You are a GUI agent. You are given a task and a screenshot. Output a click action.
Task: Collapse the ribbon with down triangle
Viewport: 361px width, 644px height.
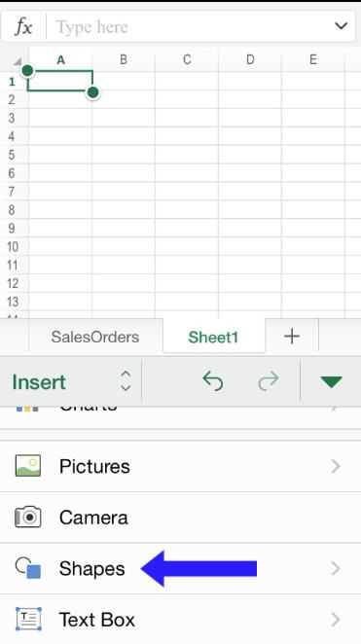(331, 381)
